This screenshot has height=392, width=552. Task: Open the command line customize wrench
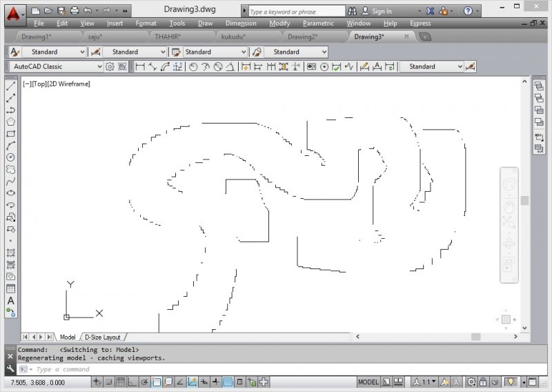point(10,369)
